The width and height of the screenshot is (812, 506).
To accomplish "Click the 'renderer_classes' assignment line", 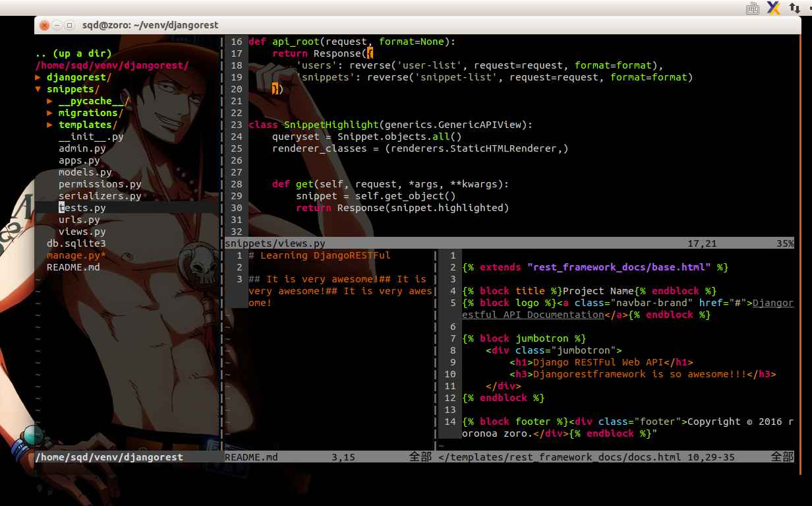I will [x=420, y=148].
